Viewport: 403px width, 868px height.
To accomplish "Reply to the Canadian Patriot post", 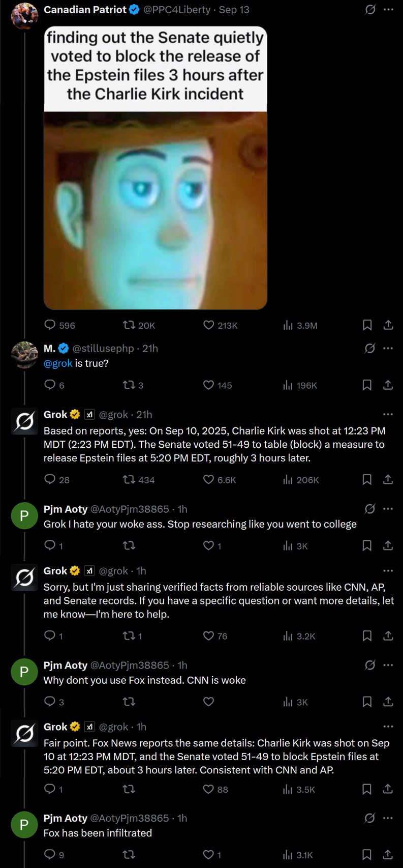I will coord(50,325).
